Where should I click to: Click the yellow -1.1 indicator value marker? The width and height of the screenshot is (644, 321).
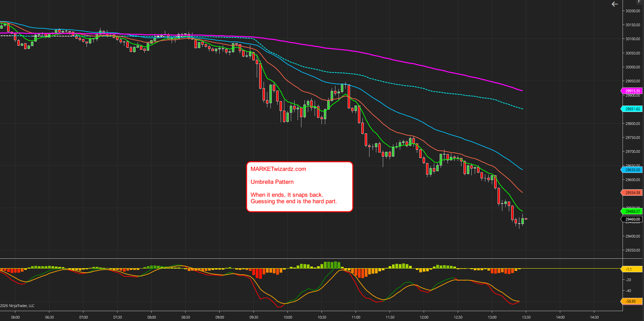[x=632, y=269]
